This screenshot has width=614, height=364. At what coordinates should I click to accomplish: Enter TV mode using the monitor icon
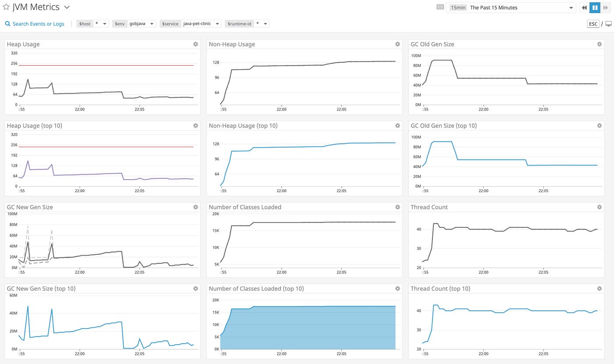(x=609, y=24)
